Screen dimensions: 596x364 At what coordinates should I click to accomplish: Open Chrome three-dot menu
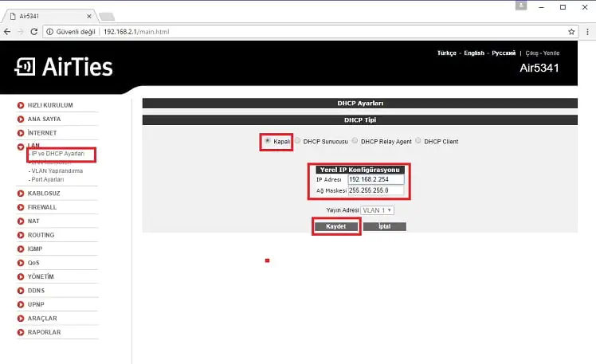point(587,32)
